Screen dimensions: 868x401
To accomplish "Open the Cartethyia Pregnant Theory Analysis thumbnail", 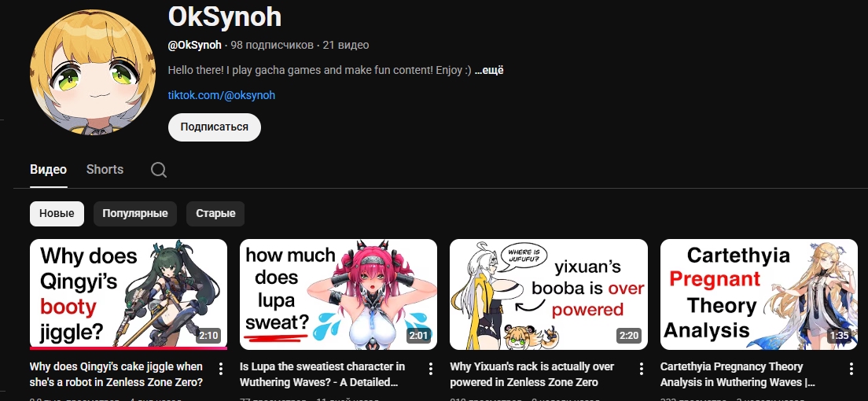I will (759, 294).
